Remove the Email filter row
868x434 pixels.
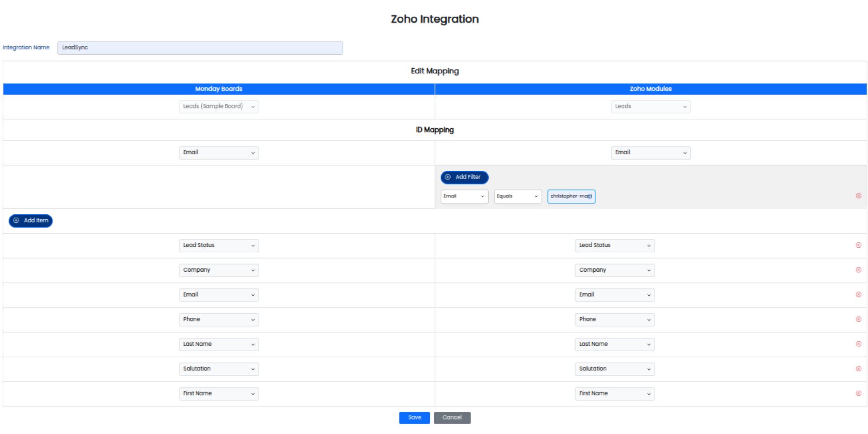click(x=858, y=196)
